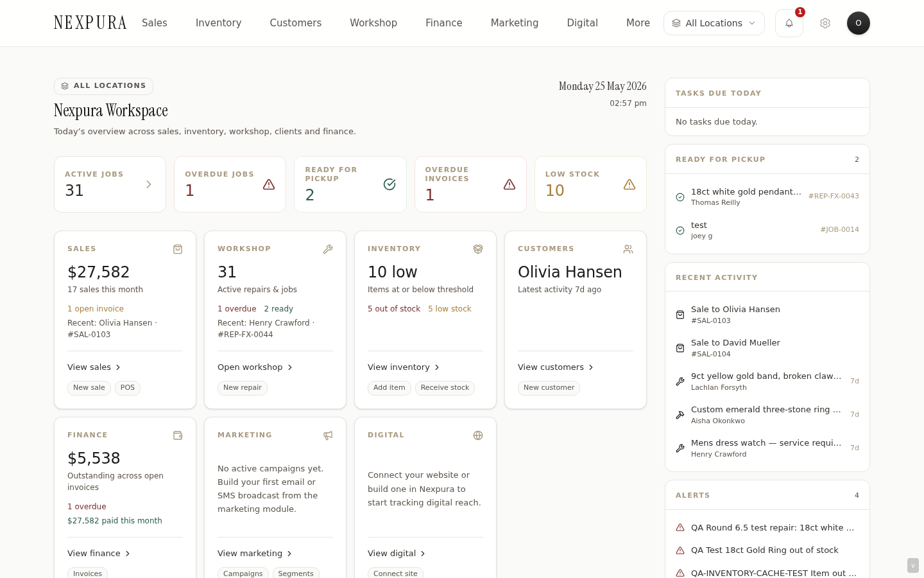Click '#REP-FX-0043' pickup reference
The width and height of the screenshot is (924, 578).
(834, 197)
